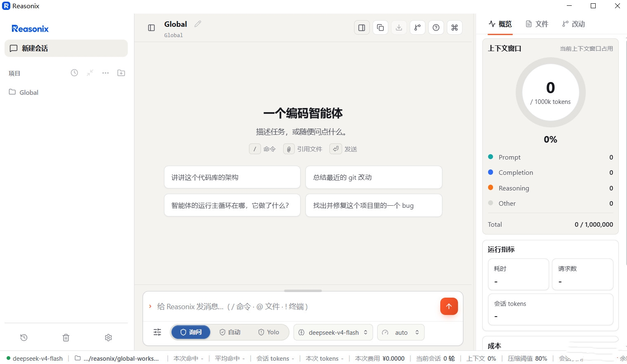Click the download/export icon in header
The height and width of the screenshot is (364, 627).
(399, 28)
